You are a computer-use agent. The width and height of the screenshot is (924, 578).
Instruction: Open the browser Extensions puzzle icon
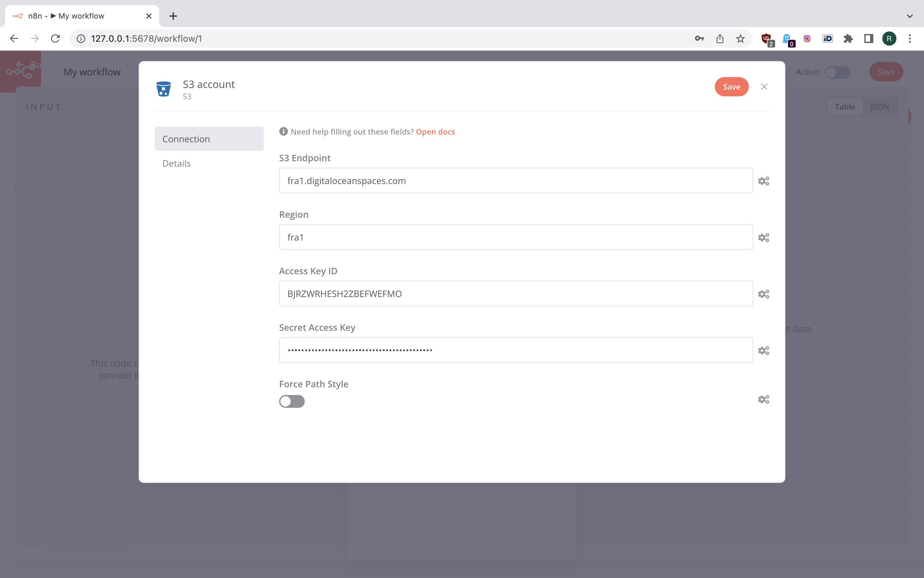(x=848, y=39)
